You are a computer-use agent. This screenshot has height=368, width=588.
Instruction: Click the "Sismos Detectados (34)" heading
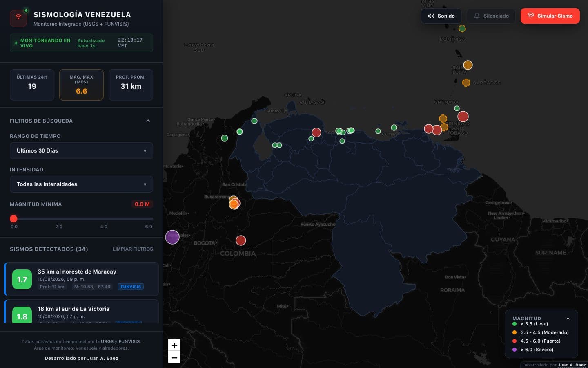(x=49, y=249)
